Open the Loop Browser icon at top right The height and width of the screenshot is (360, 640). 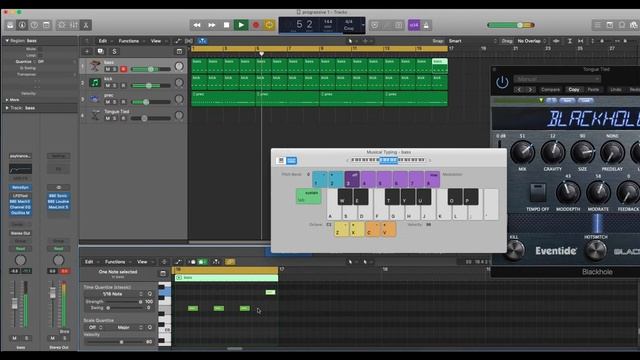[622, 25]
